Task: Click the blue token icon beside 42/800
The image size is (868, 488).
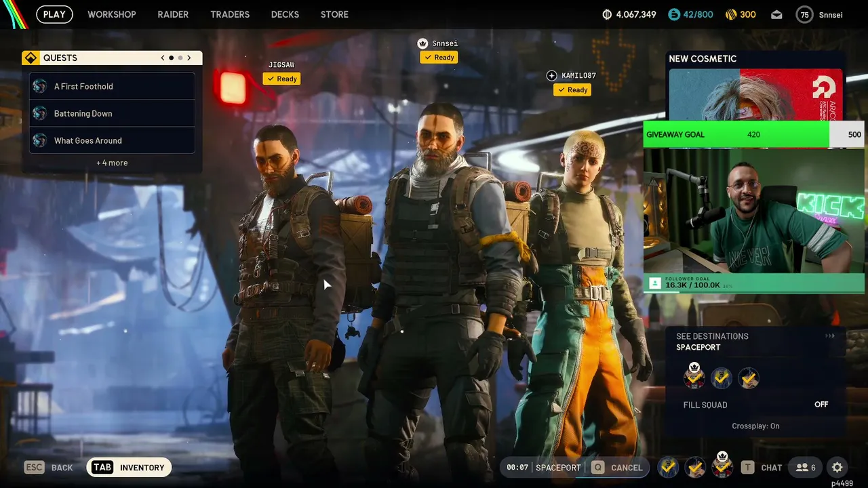Action: (673, 14)
